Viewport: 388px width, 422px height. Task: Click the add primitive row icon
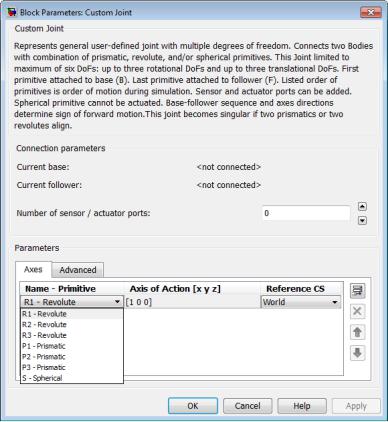(357, 291)
